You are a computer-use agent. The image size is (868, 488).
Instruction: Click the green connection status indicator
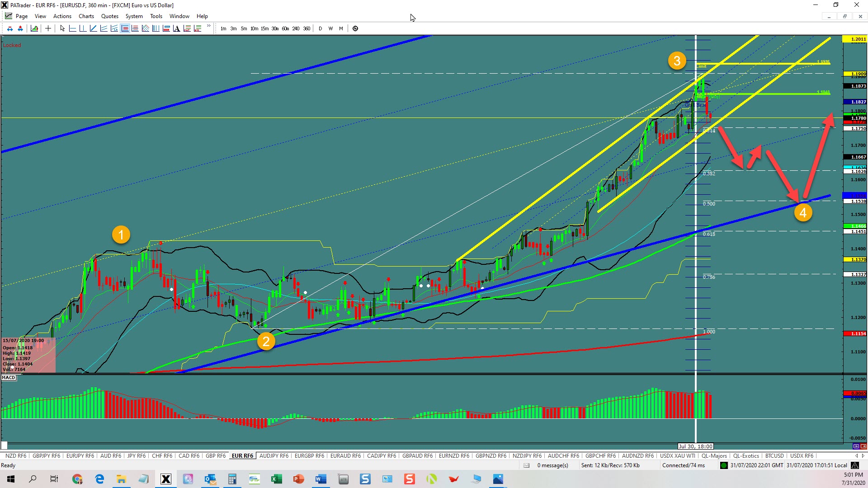click(x=724, y=465)
